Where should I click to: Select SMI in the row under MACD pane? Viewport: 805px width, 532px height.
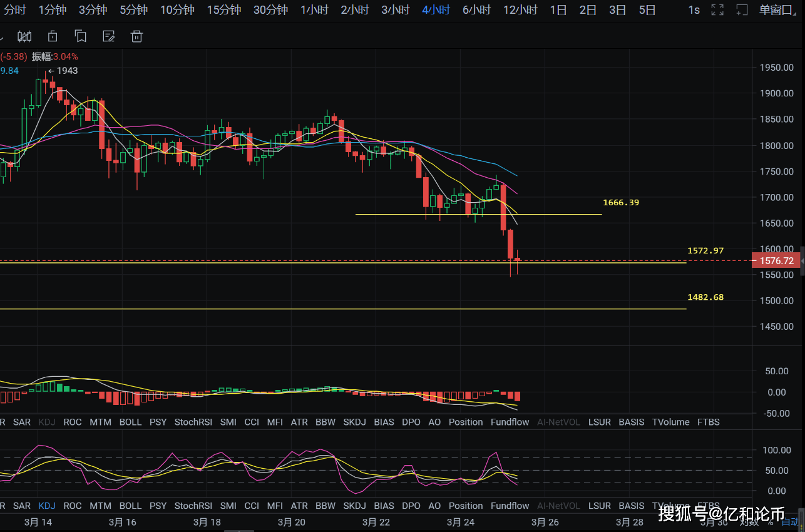click(x=228, y=422)
